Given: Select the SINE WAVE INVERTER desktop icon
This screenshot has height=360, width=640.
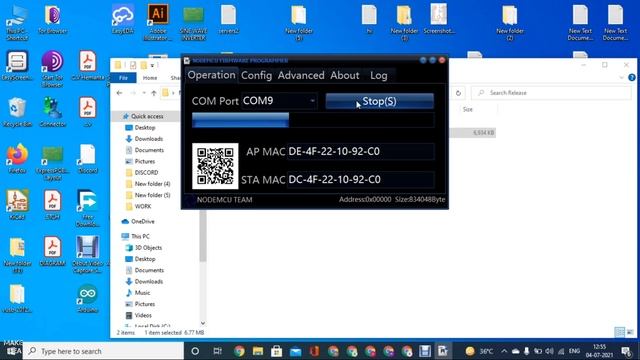Looking at the screenshot, I should point(193,22).
